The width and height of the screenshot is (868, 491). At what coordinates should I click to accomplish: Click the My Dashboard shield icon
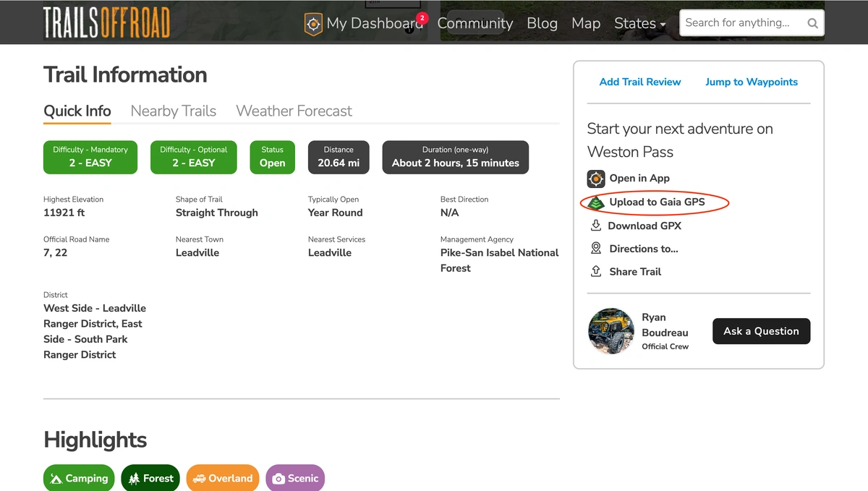point(313,24)
